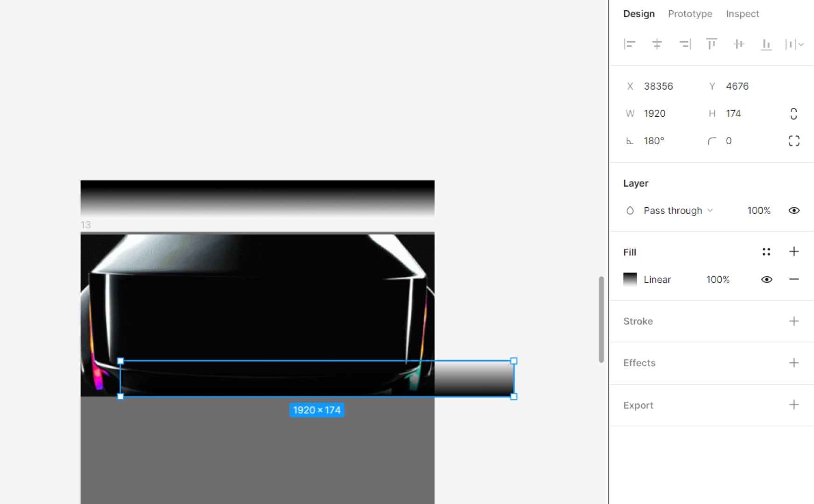This screenshot has height=504, width=814.
Task: Open the Prototype tab
Action: pos(690,14)
